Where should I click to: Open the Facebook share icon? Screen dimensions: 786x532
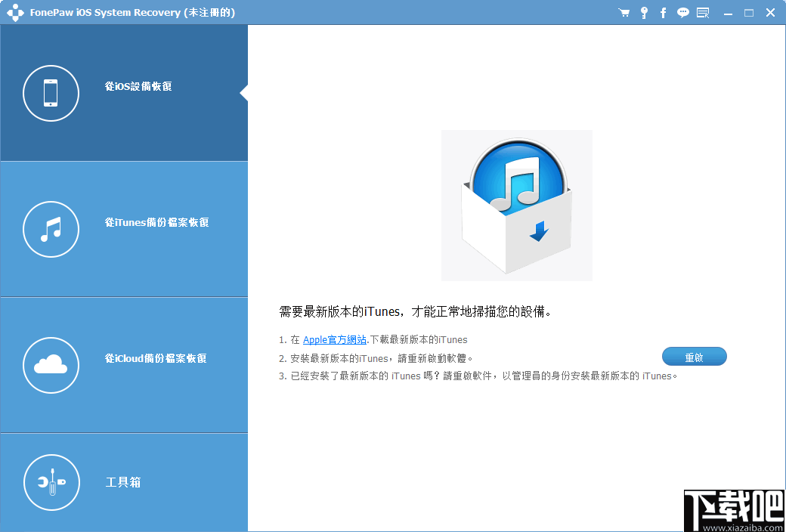(664, 12)
